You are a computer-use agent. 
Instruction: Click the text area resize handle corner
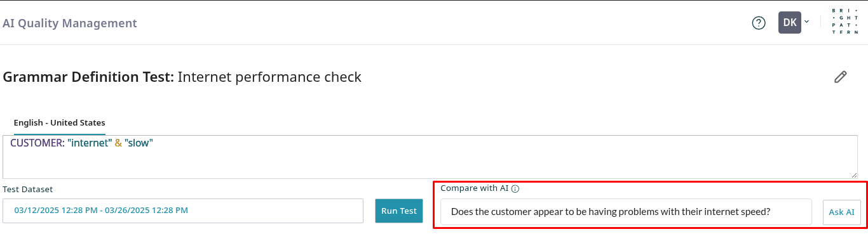[854, 174]
